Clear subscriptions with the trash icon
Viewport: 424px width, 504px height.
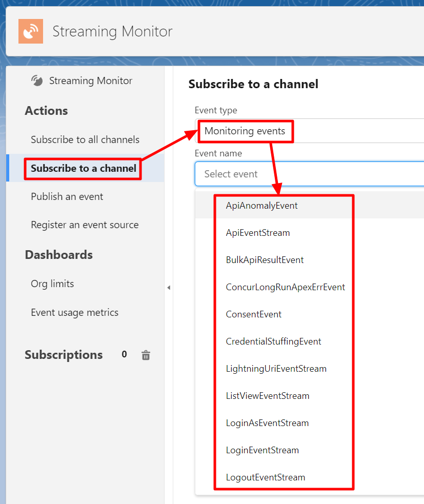pos(146,355)
